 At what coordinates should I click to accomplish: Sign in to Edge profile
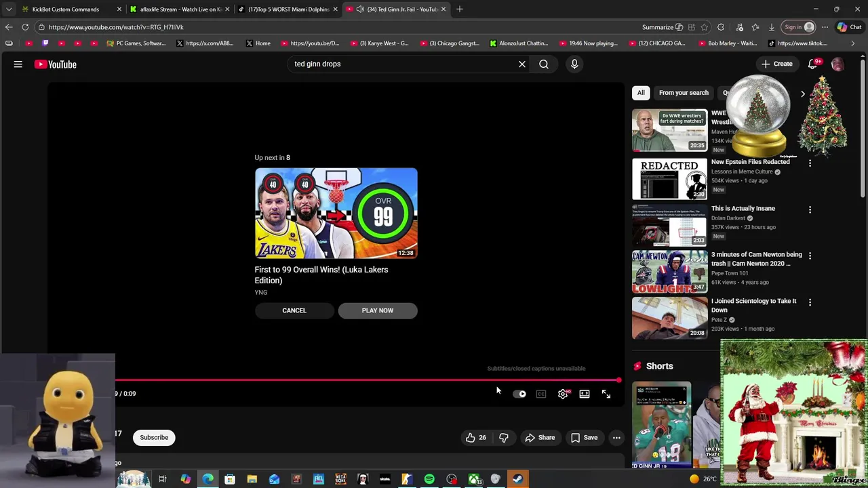coord(799,27)
